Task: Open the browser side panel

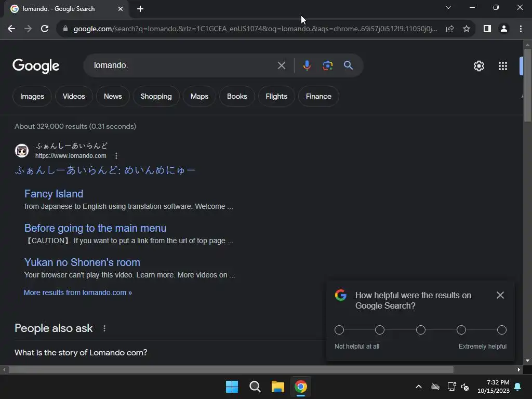Action: [487, 29]
